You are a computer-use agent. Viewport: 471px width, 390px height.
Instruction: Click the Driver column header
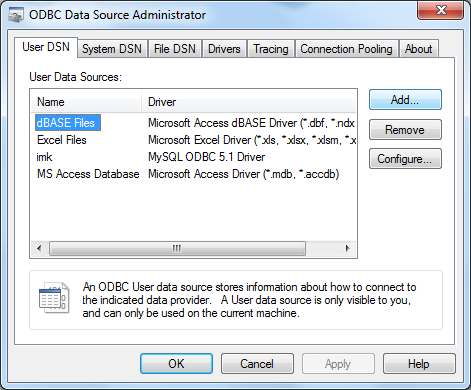(249, 102)
